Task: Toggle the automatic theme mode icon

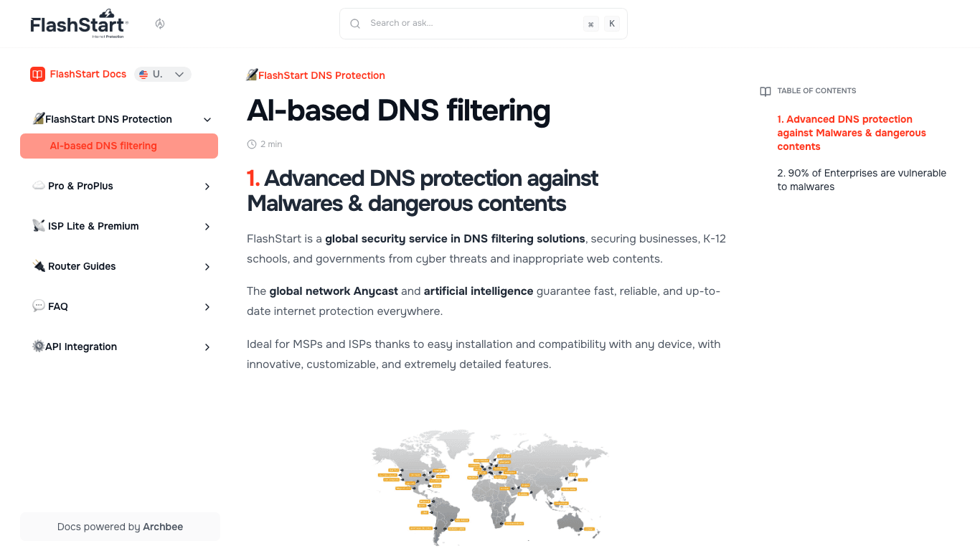Action: point(160,24)
